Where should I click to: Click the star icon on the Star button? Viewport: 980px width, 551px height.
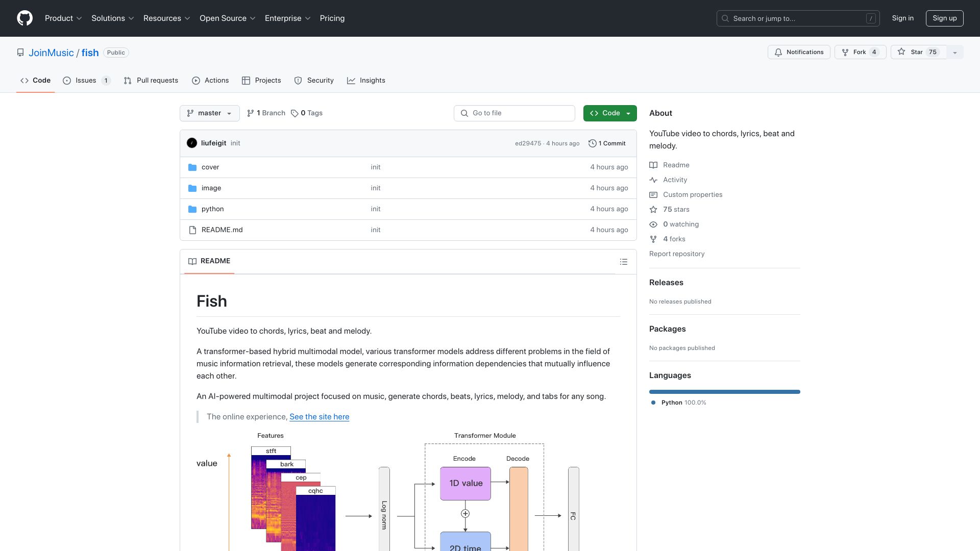pos(901,52)
